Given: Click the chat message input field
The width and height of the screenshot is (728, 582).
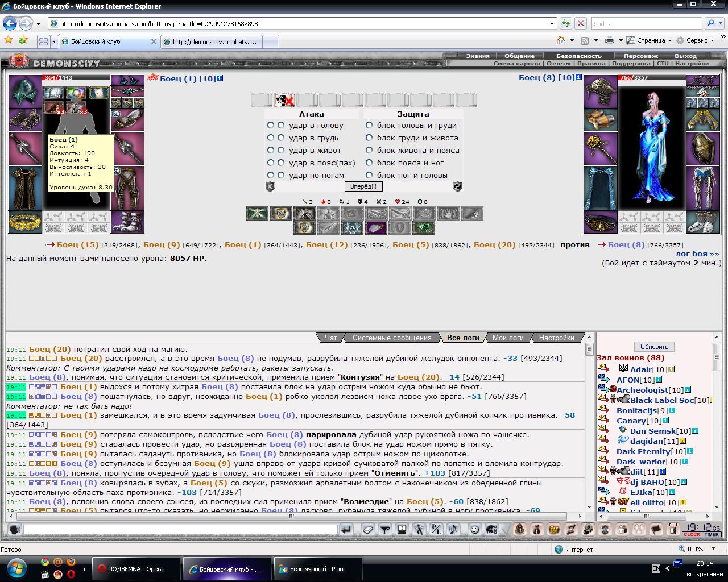Looking at the screenshot, I should pos(180,530).
